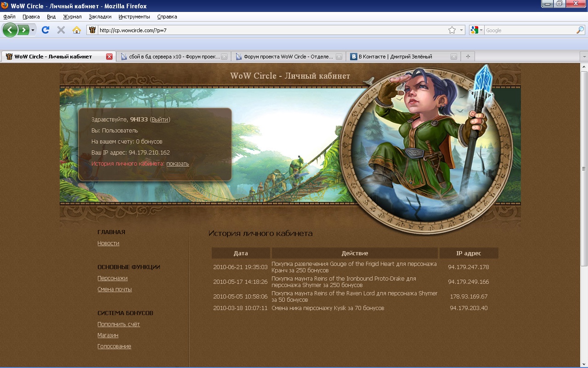
Task: Open the home page via the house icon
Action: click(x=77, y=30)
